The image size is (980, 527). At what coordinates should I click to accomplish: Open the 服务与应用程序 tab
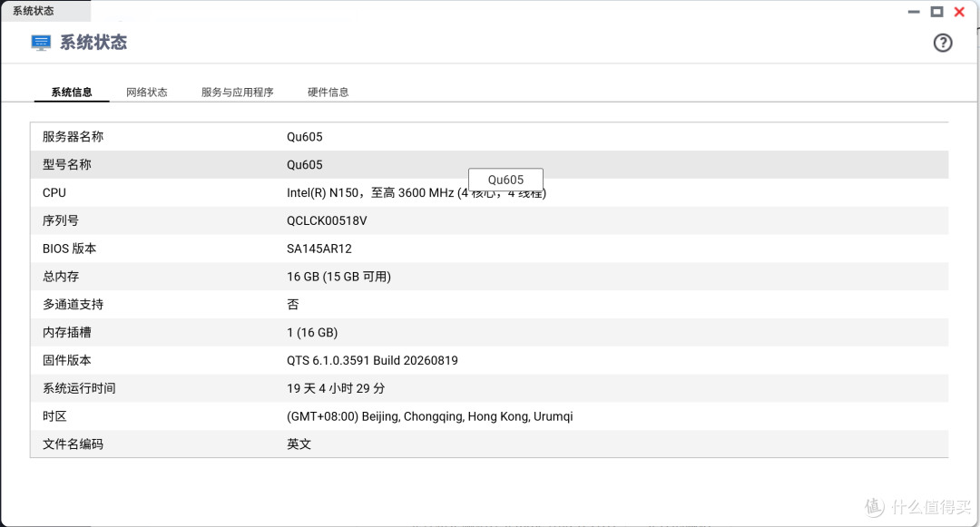pos(238,92)
